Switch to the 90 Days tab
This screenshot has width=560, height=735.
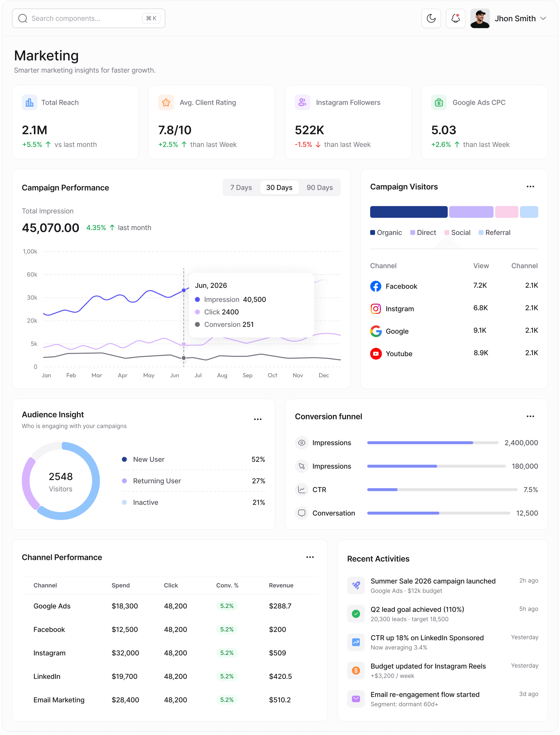[x=320, y=187]
